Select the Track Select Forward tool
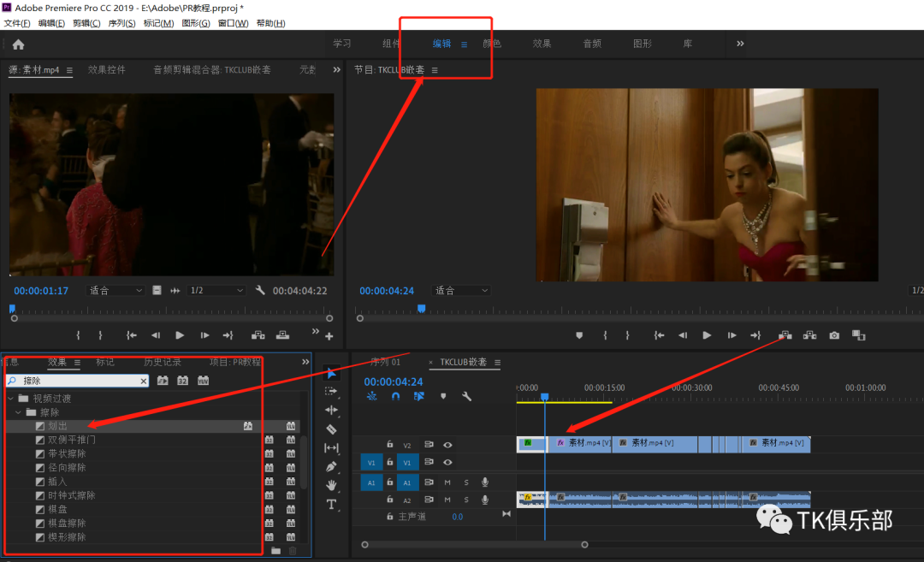The image size is (924, 562). click(x=331, y=391)
